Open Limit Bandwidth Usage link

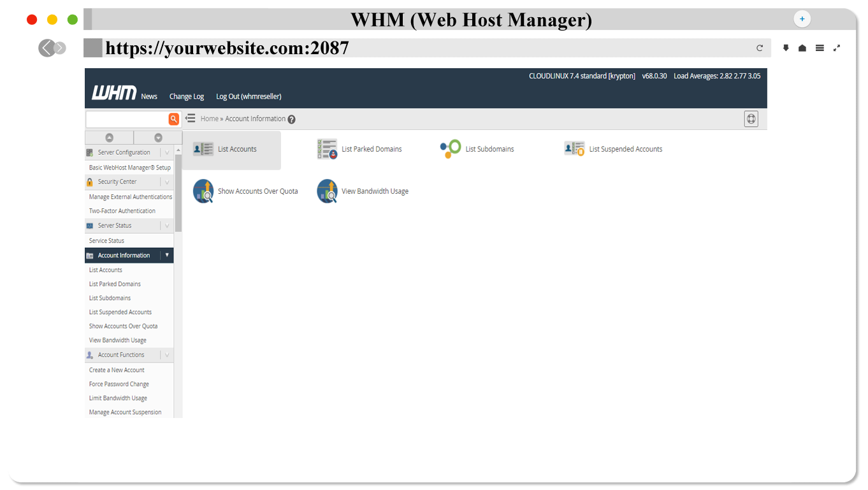coord(118,398)
